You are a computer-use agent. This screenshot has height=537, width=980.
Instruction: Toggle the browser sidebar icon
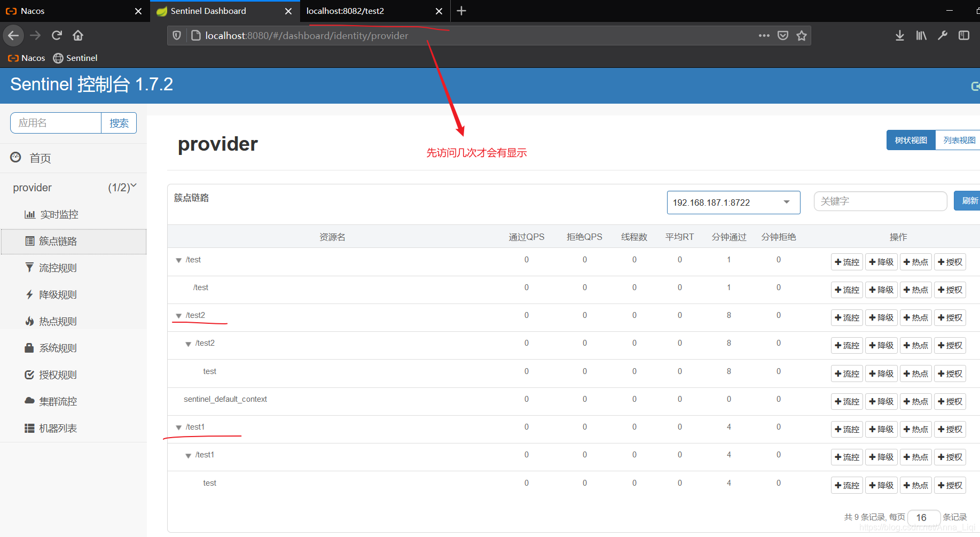coord(964,35)
